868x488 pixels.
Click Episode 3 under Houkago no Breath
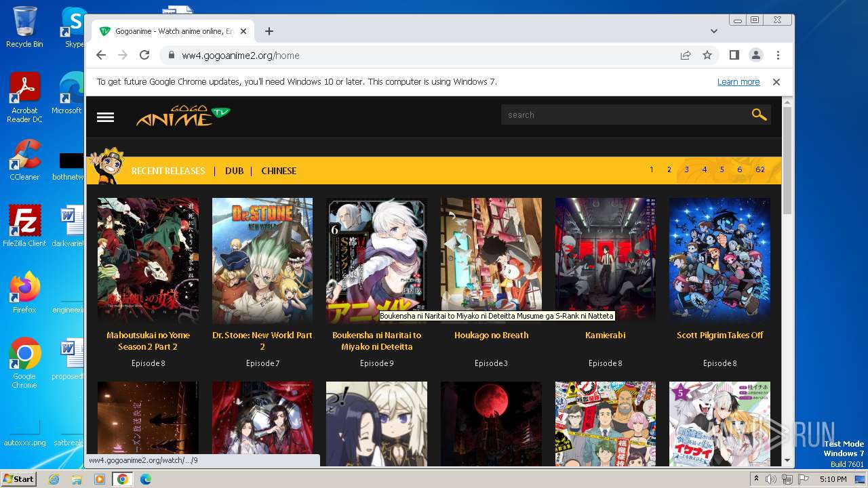tap(491, 363)
